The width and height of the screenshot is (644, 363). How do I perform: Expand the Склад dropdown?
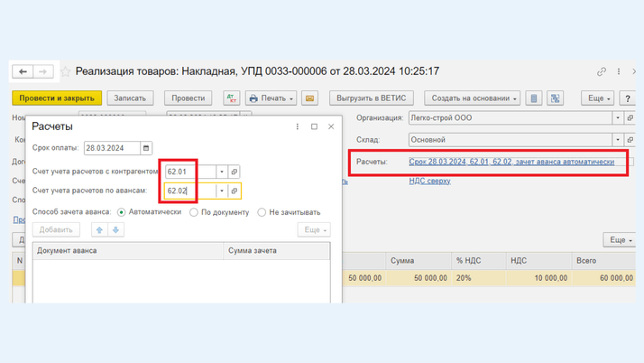(x=618, y=140)
